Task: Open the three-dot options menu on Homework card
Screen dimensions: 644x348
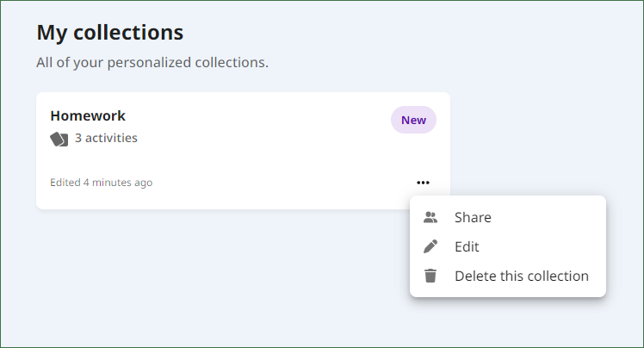Action: tap(423, 183)
